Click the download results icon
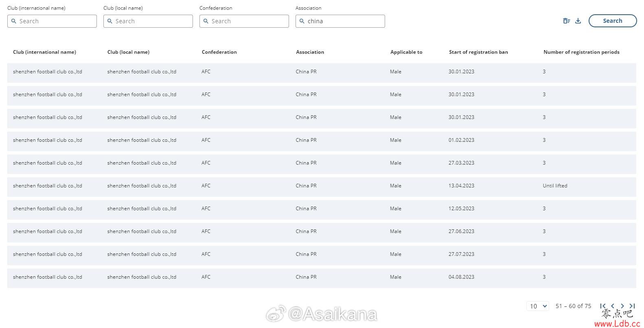The image size is (644, 328). point(578,21)
